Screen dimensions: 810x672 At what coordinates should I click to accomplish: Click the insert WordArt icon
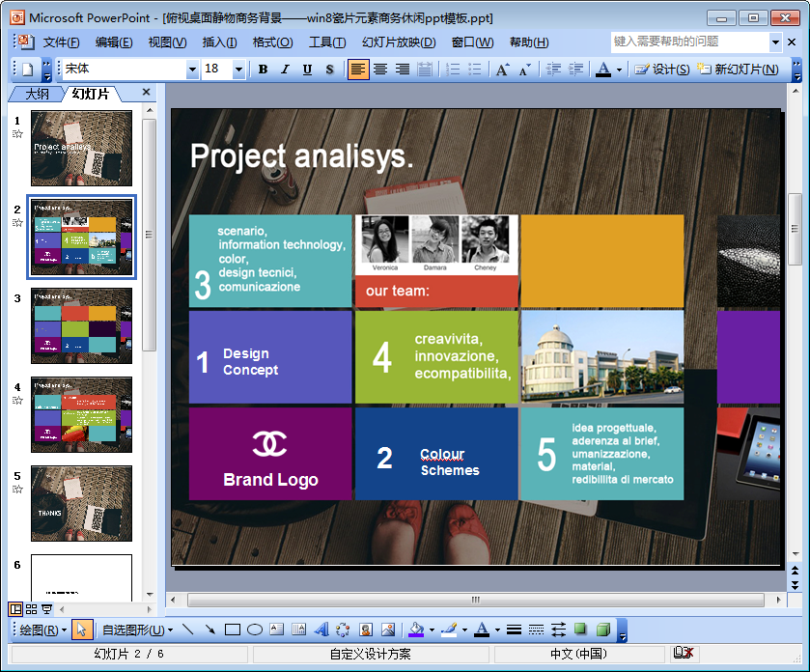321,630
